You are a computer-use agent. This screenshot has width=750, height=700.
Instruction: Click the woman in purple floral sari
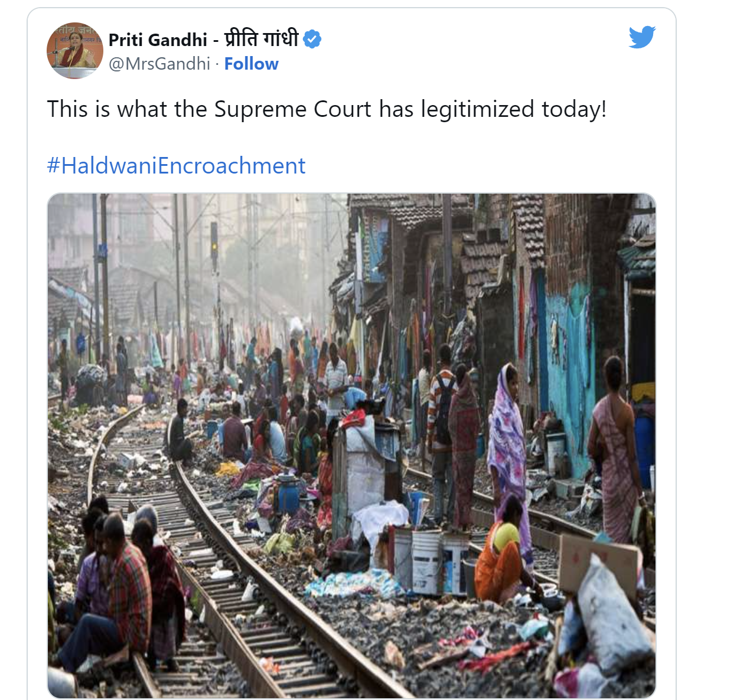(x=506, y=431)
